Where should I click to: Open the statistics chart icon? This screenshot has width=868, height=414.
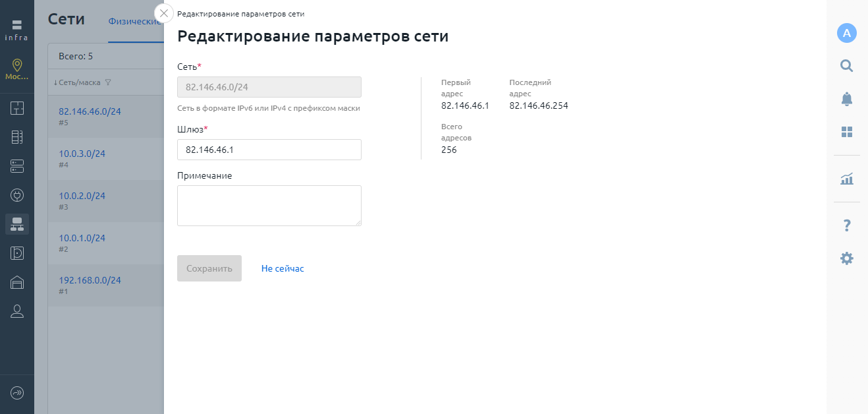[x=847, y=179]
